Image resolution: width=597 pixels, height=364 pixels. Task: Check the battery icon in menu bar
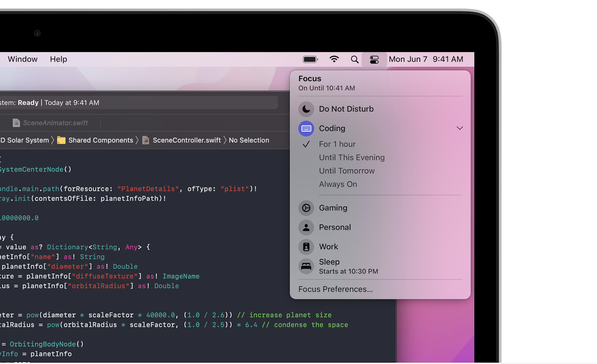point(310,59)
